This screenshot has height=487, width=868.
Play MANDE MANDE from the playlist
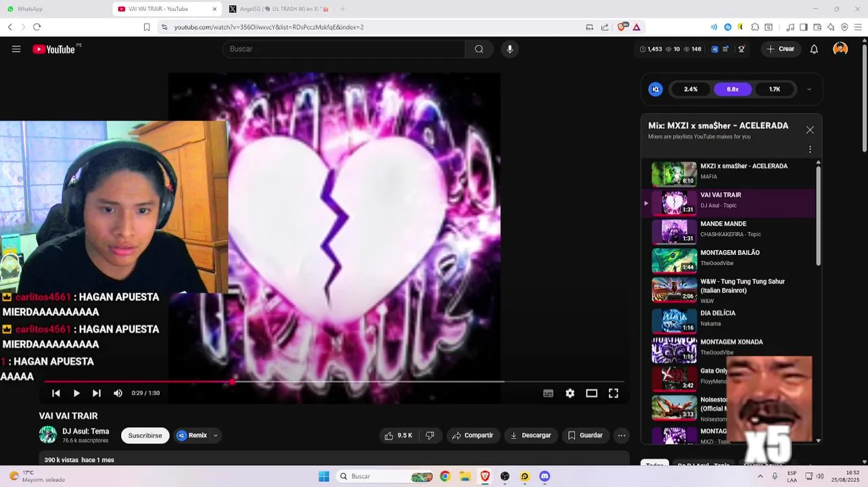point(729,231)
